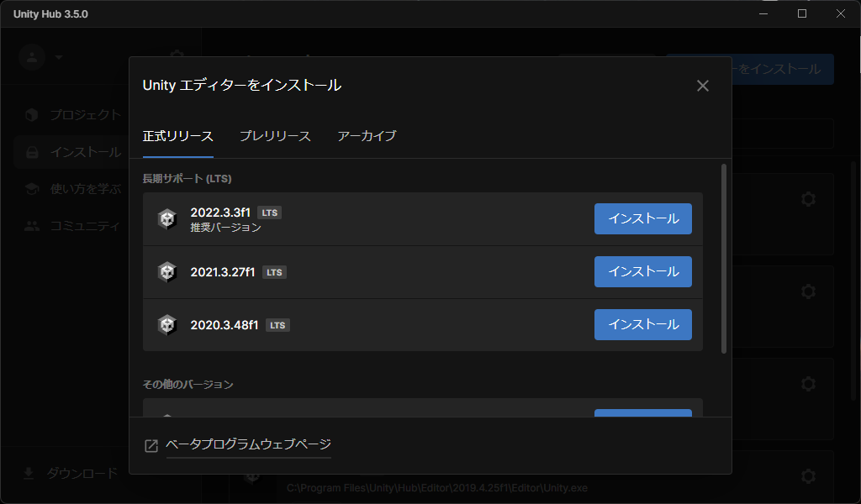The image size is (861, 504).
Task: Click the Unity cube icon for 2021.3.27f1
Action: click(167, 272)
